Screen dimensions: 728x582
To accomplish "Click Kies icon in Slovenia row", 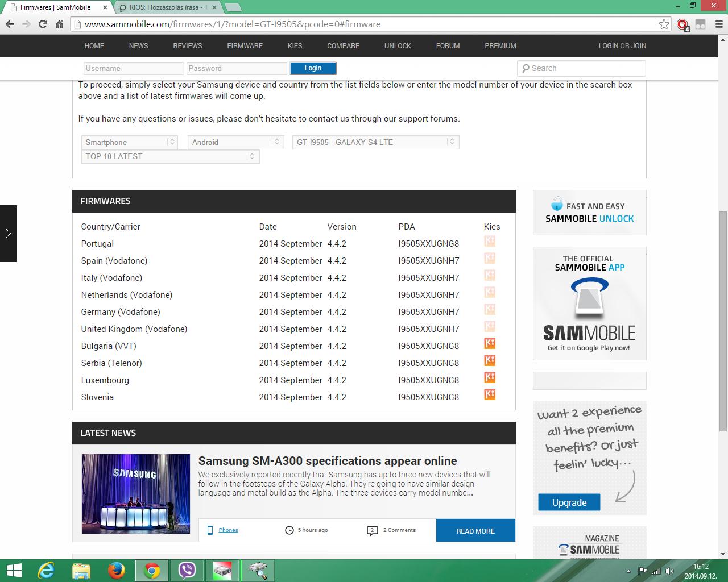I will tap(490, 394).
